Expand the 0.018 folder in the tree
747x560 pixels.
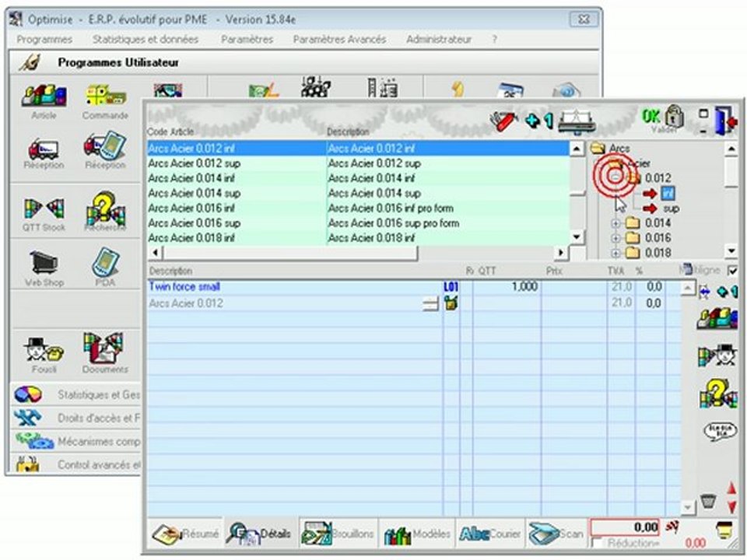(615, 253)
